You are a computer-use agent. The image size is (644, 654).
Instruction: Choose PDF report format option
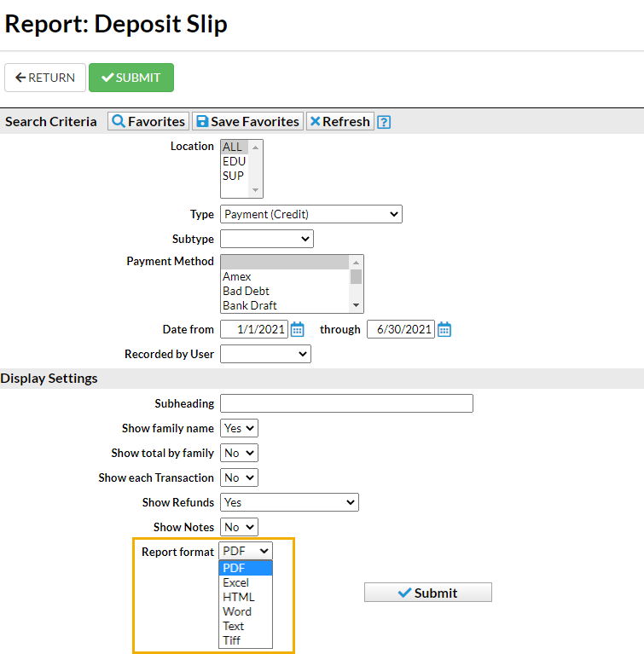tap(246, 568)
